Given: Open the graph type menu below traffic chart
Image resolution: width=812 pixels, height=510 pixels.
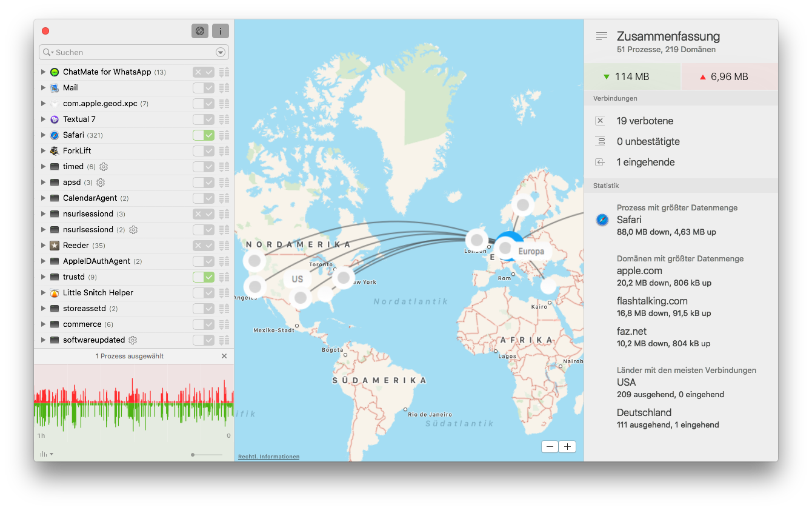Looking at the screenshot, I should [47, 454].
